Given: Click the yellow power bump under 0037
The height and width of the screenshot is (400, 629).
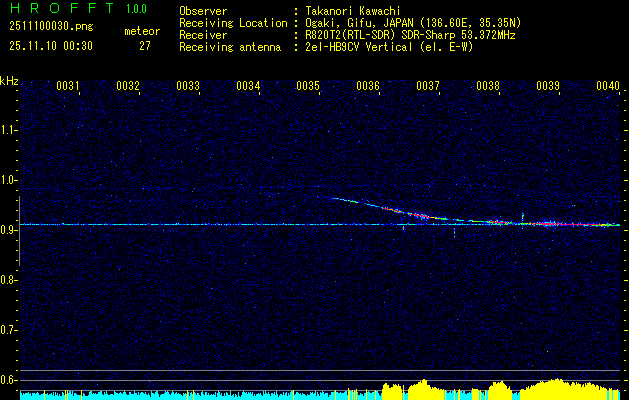Looking at the screenshot, I should click(x=425, y=387).
